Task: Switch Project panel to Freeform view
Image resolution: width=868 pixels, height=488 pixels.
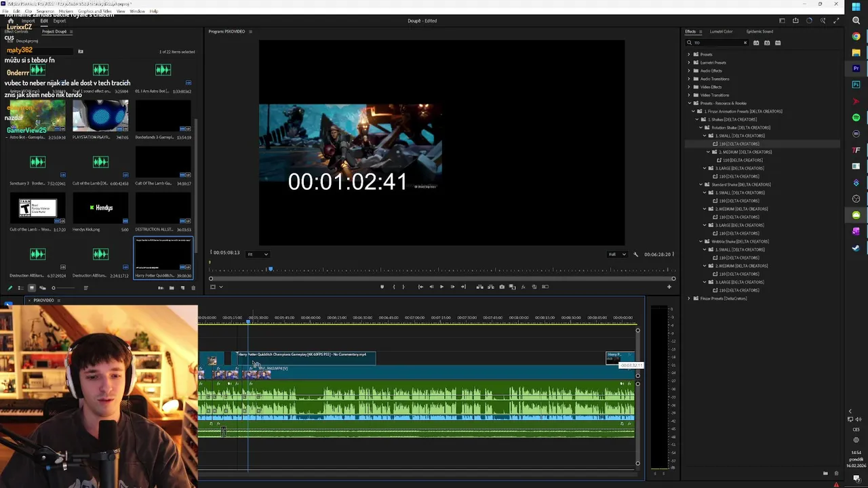Action: click(x=42, y=288)
